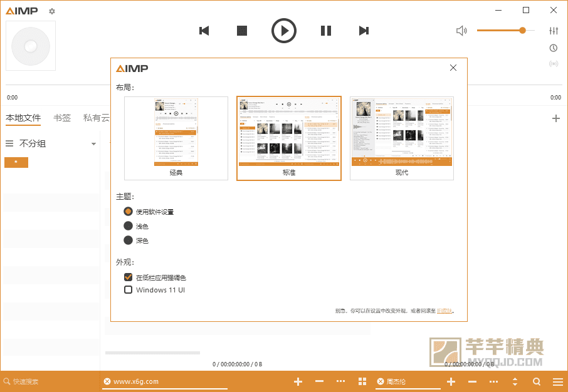Stop playback
Image resolution: width=568 pixels, height=392 pixels.
point(242,31)
